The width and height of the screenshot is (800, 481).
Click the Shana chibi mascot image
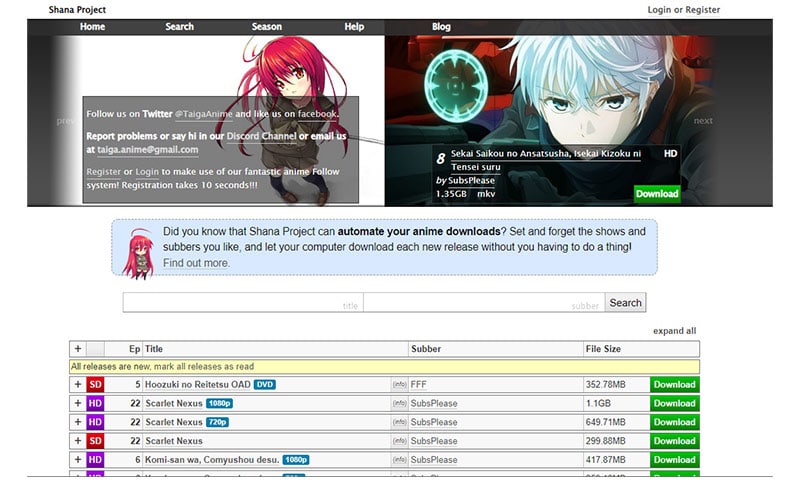pyautogui.click(x=138, y=254)
